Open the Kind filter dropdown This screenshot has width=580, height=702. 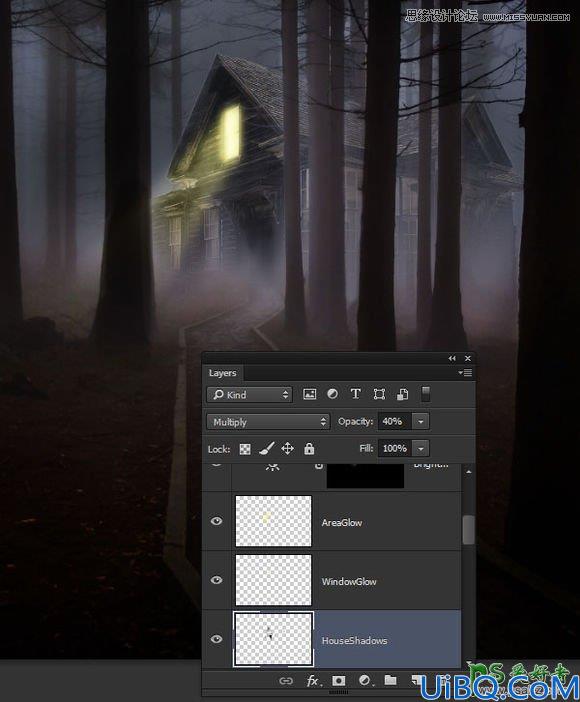[249, 394]
